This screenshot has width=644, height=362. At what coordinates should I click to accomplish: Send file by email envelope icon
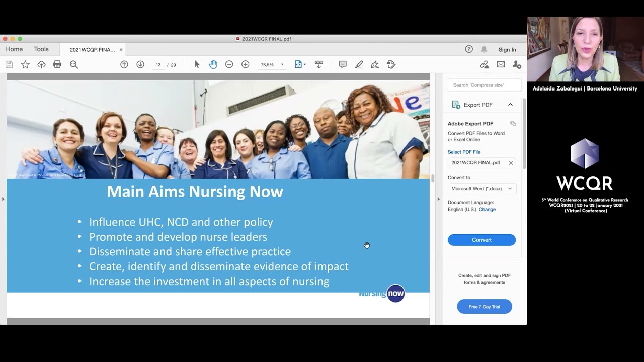pyautogui.click(x=501, y=64)
